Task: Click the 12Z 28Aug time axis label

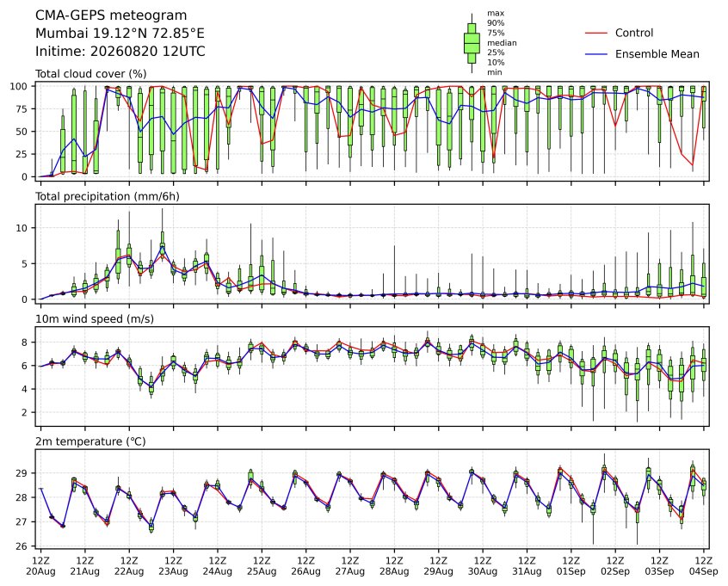Action: pos(394,566)
